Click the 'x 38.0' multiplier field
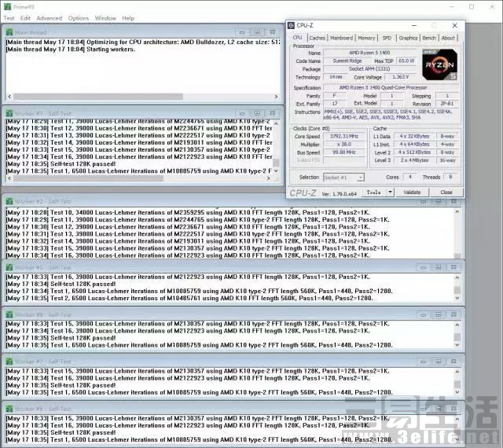The height and width of the screenshot is (448, 503). (344, 145)
